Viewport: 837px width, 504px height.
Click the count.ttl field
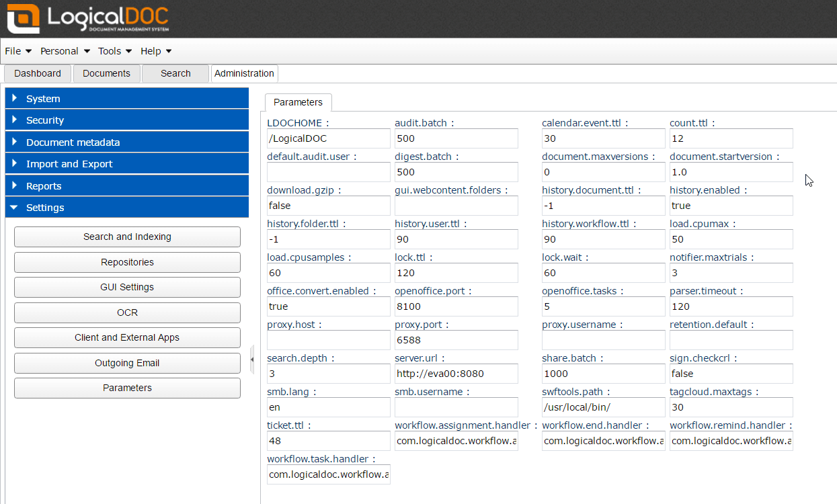(731, 138)
